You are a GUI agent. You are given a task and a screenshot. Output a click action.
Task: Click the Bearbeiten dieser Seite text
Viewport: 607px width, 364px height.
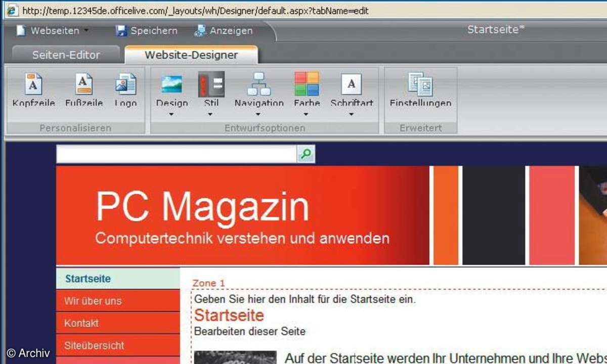pos(250,332)
